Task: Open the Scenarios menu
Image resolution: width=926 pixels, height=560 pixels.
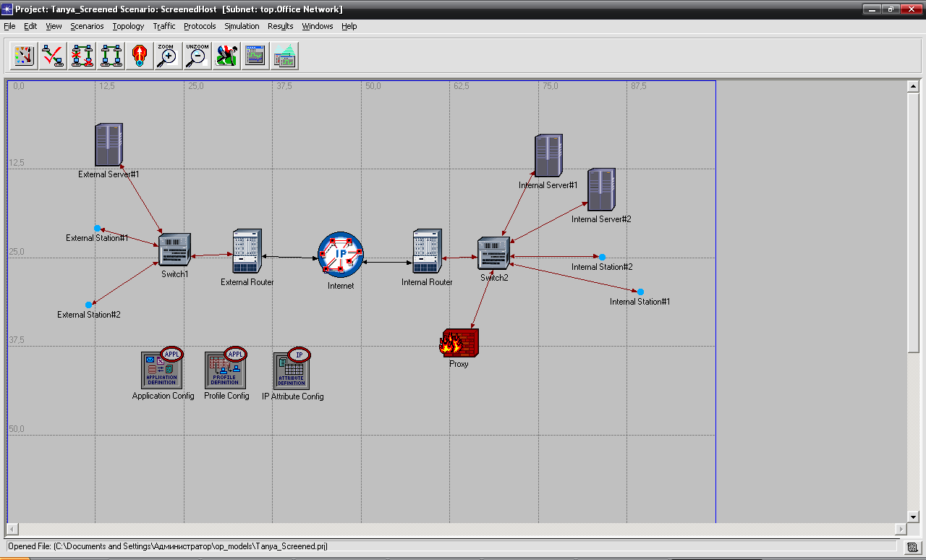Action: 87,26
